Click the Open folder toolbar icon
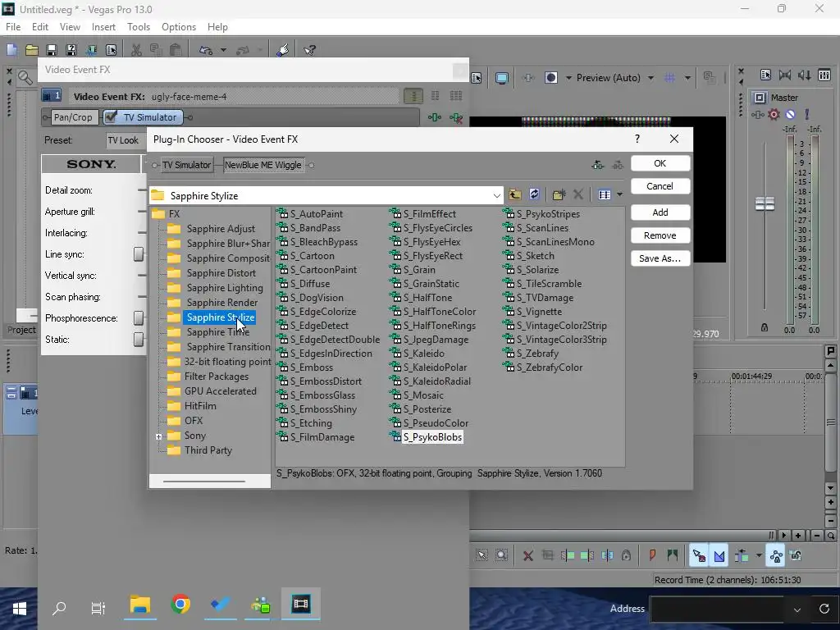Viewport: 840px width, 630px height. click(32, 50)
